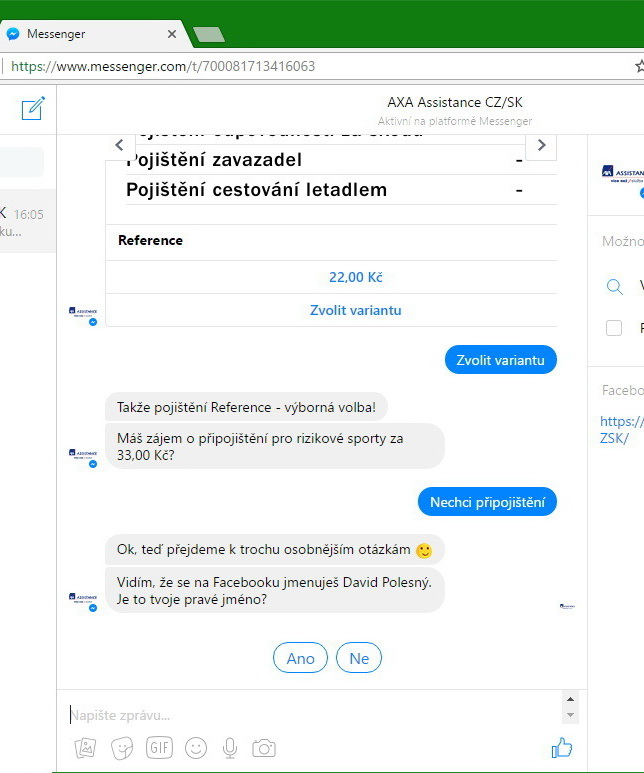Click the message box scroll down arrow
This screenshot has width=644, height=773.
coord(571,715)
